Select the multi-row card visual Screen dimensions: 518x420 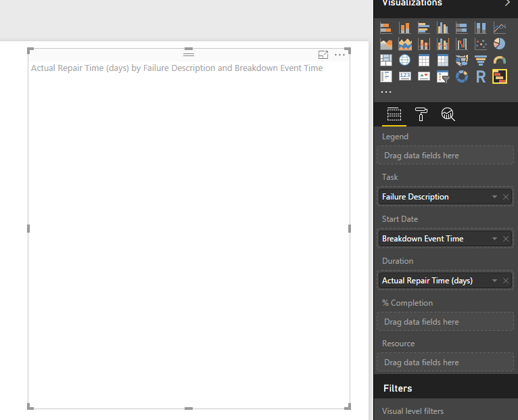coord(386,76)
